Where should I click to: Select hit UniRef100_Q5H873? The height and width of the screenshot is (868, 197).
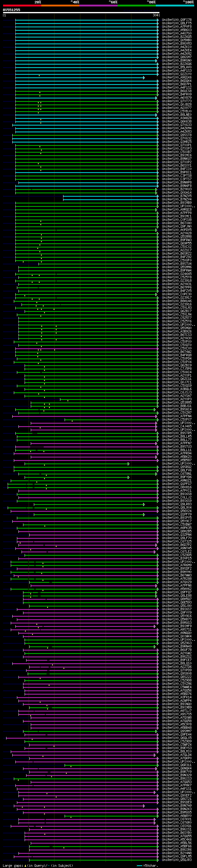[177, 619]
